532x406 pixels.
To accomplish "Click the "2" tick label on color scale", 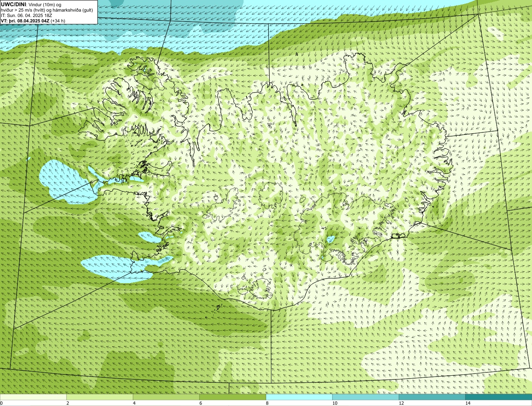I will (67, 403).
